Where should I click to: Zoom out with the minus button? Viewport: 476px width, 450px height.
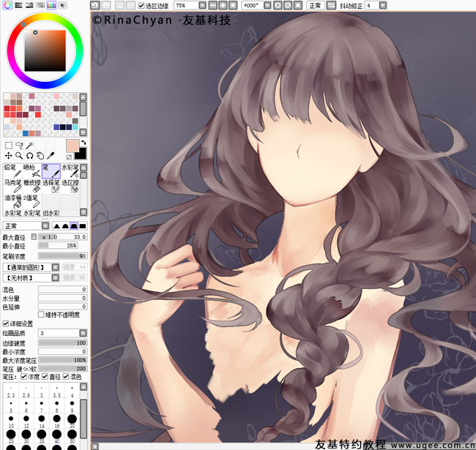(213, 5)
